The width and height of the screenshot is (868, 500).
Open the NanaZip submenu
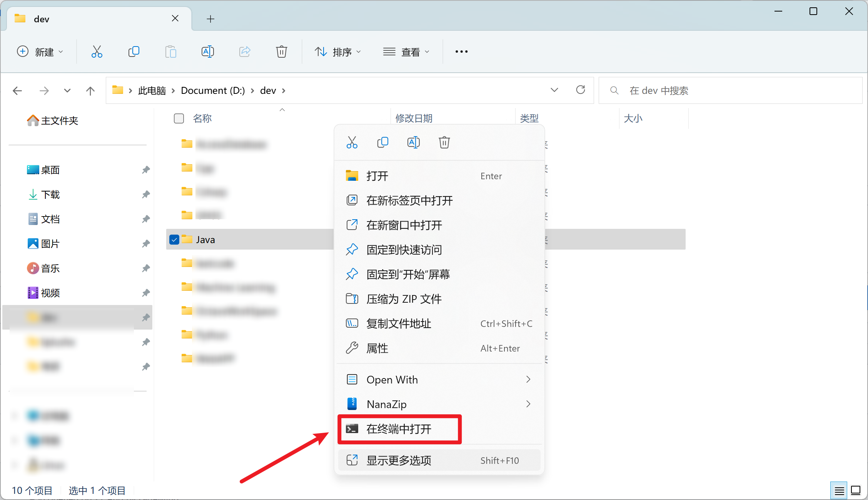tap(439, 404)
